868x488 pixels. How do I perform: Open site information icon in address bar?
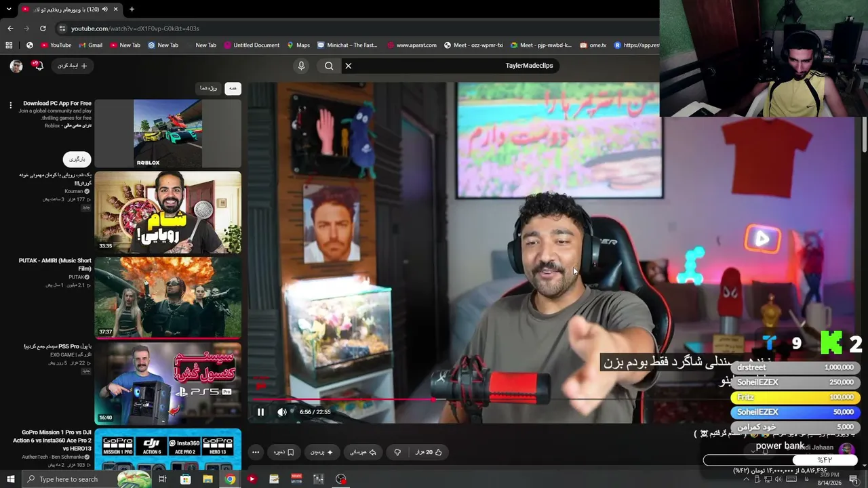click(62, 28)
